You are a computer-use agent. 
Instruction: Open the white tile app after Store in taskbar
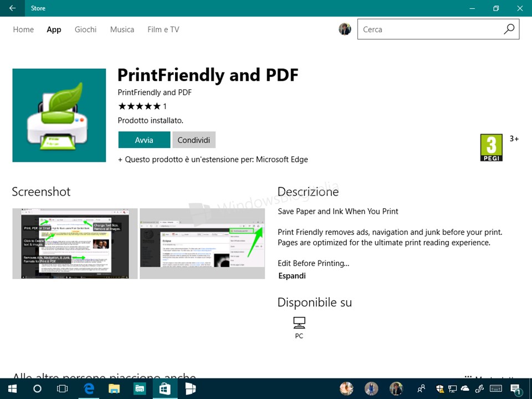tap(190, 389)
